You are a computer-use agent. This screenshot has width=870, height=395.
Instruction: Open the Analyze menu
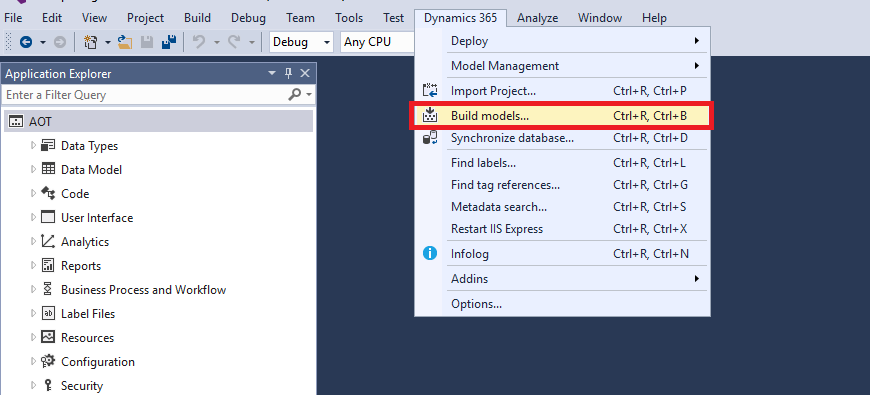(x=538, y=18)
